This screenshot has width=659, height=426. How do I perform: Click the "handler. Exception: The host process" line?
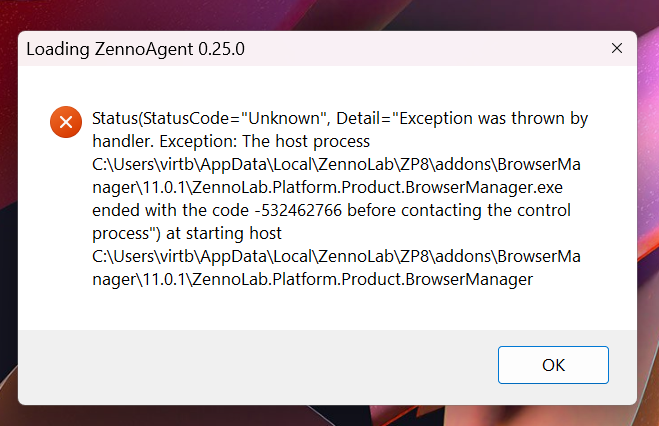point(231,141)
